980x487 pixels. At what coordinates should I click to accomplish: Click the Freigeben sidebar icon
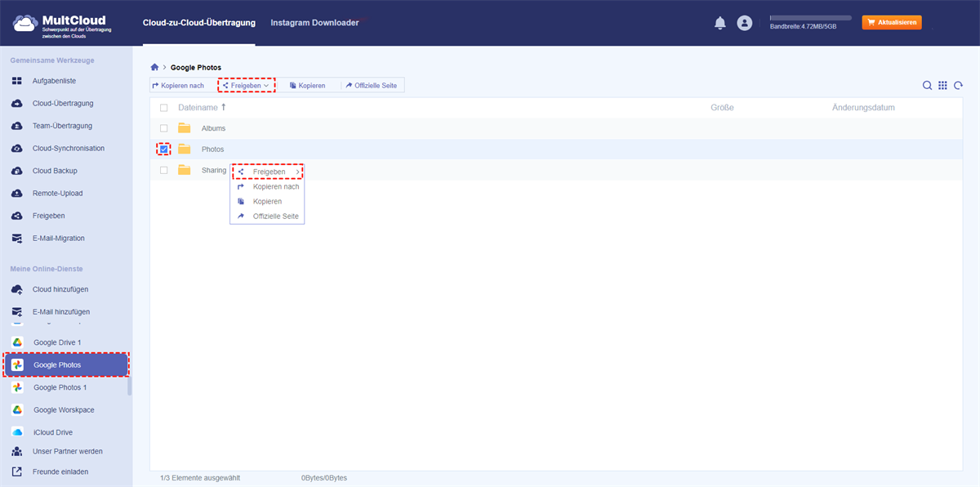(x=16, y=216)
